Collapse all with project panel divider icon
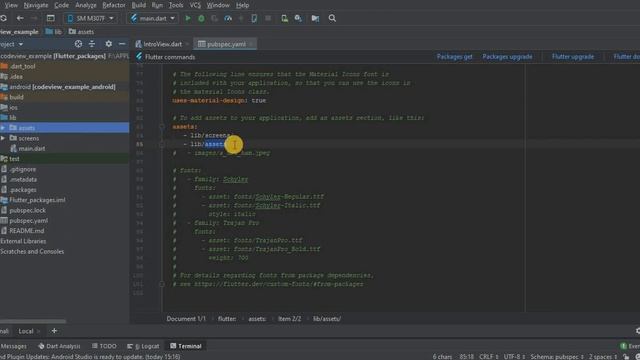 (x=92, y=44)
